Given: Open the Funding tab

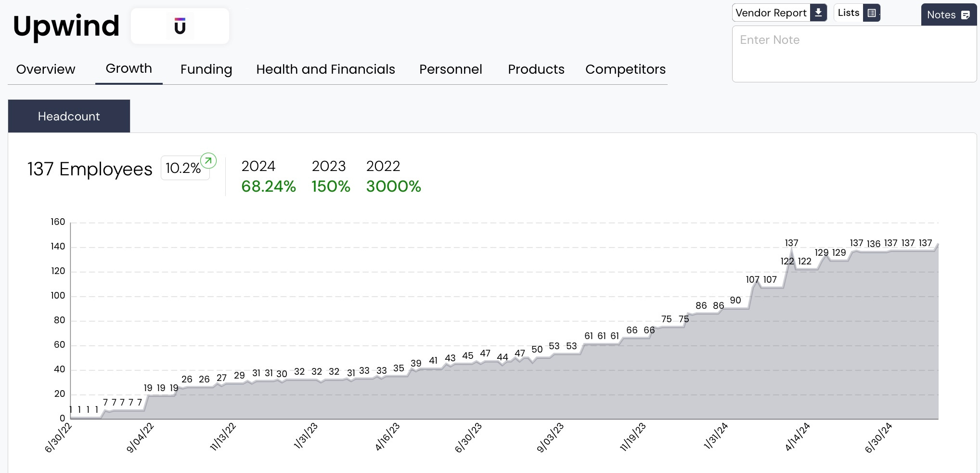Looking at the screenshot, I should point(206,69).
